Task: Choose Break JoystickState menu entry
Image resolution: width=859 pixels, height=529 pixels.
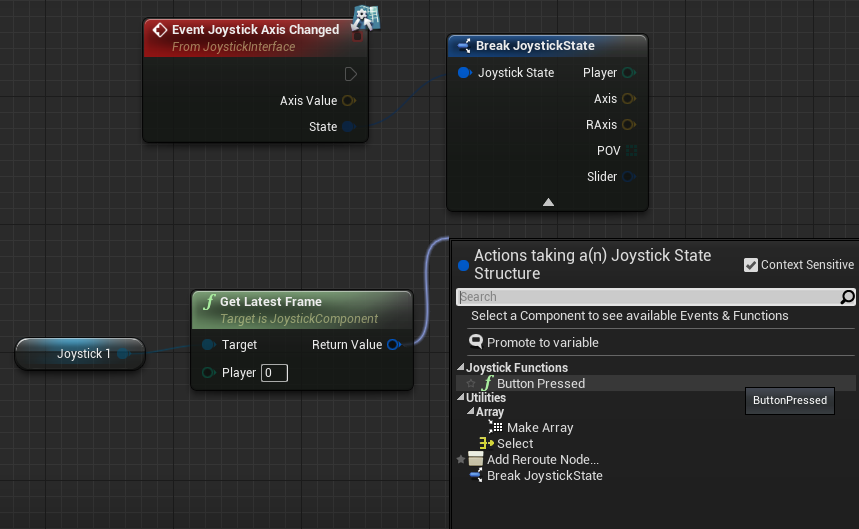Action: [545, 475]
